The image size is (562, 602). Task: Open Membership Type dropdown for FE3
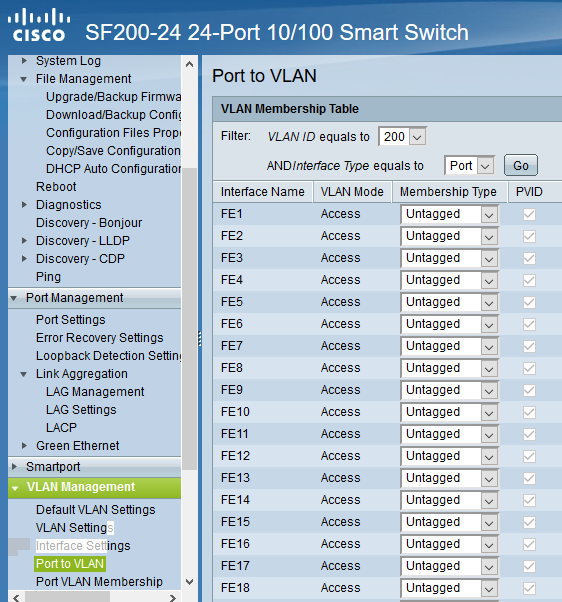449,258
